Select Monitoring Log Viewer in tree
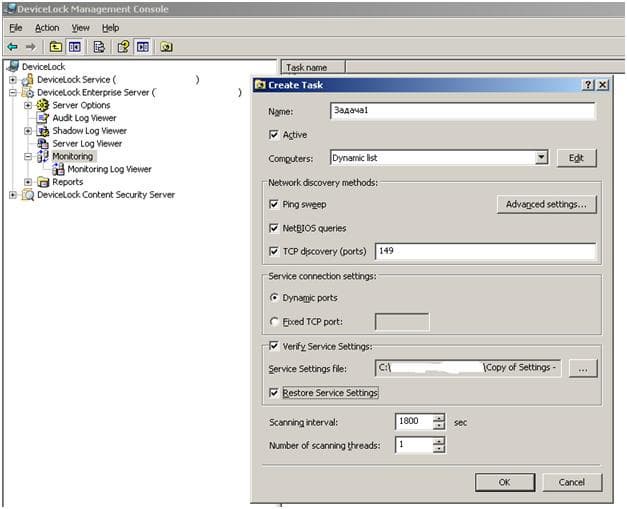The height and width of the screenshot is (509, 627). point(109,169)
